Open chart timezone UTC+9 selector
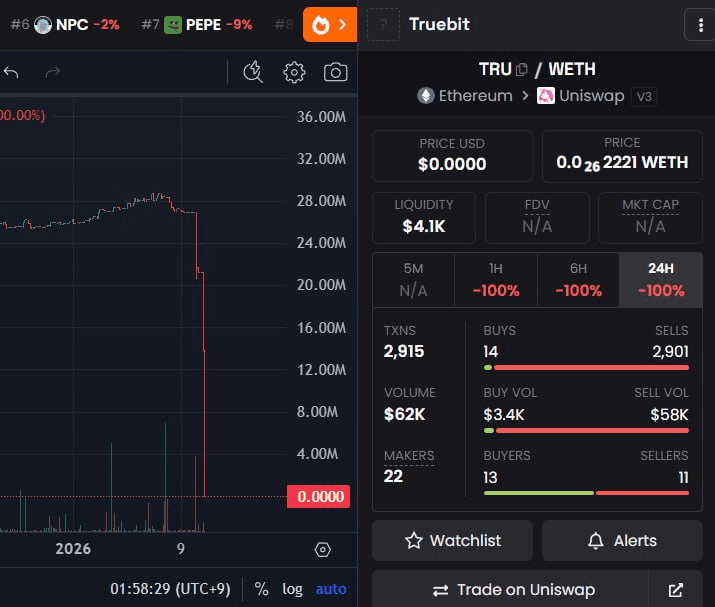The height and width of the screenshot is (607, 715). tap(173, 589)
